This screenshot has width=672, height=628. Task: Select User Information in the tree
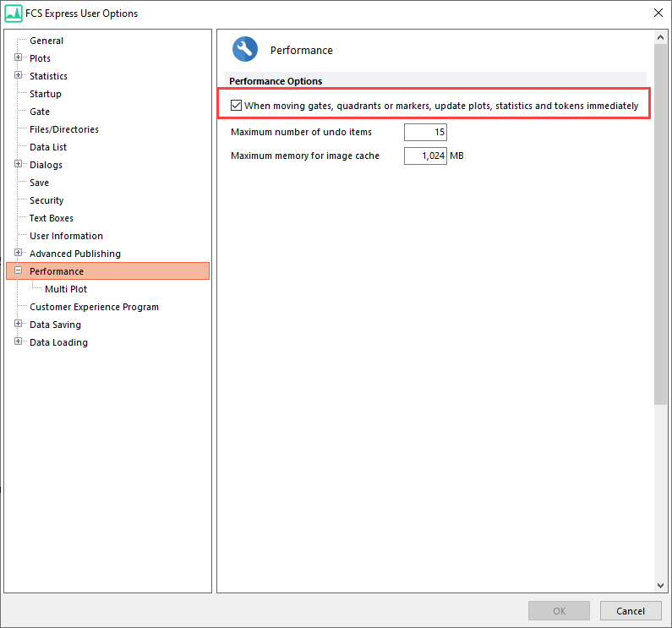(x=66, y=236)
